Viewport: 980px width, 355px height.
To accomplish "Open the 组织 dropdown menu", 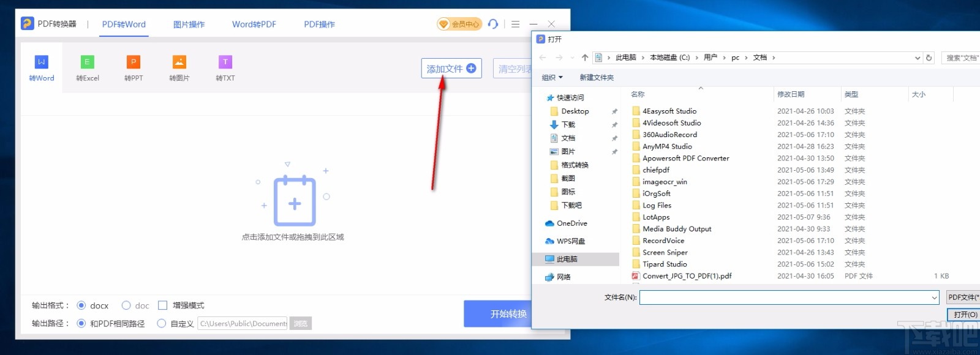I will 552,78.
